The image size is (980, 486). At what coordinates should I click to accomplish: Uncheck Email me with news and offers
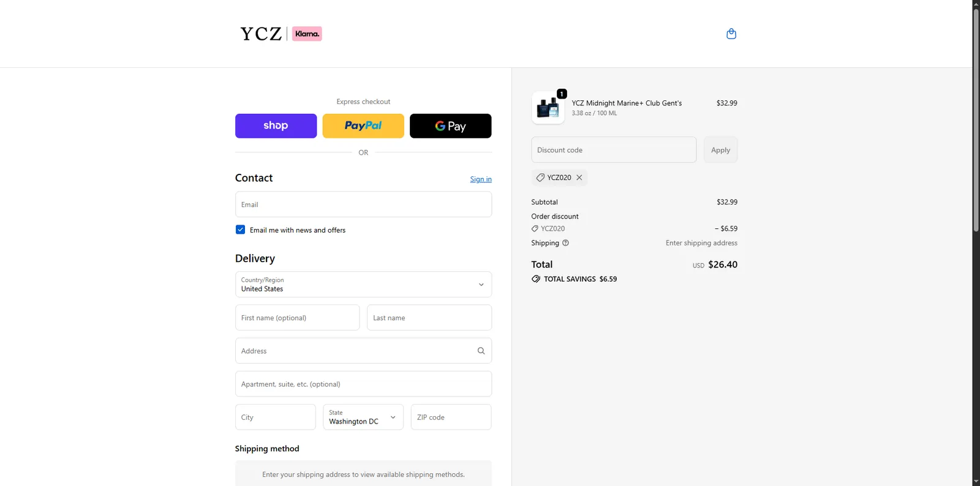point(240,230)
